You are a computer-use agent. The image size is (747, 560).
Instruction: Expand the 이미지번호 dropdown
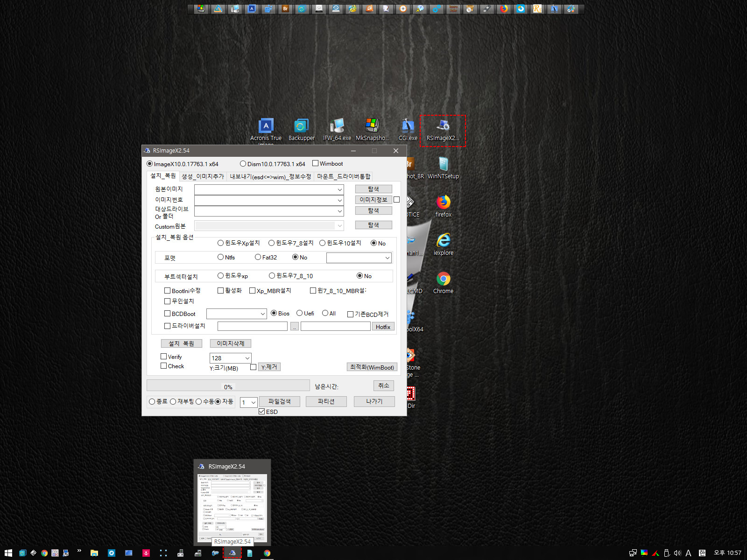339,200
